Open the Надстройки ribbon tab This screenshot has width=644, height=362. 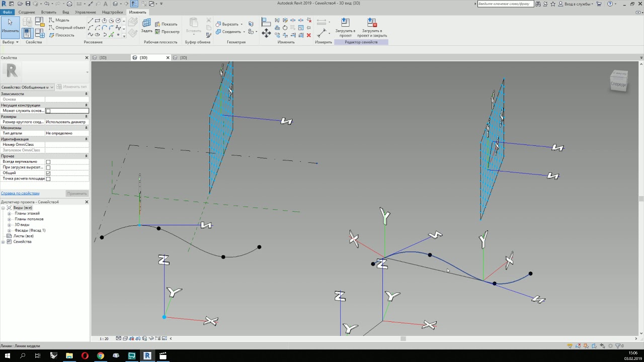tap(112, 12)
